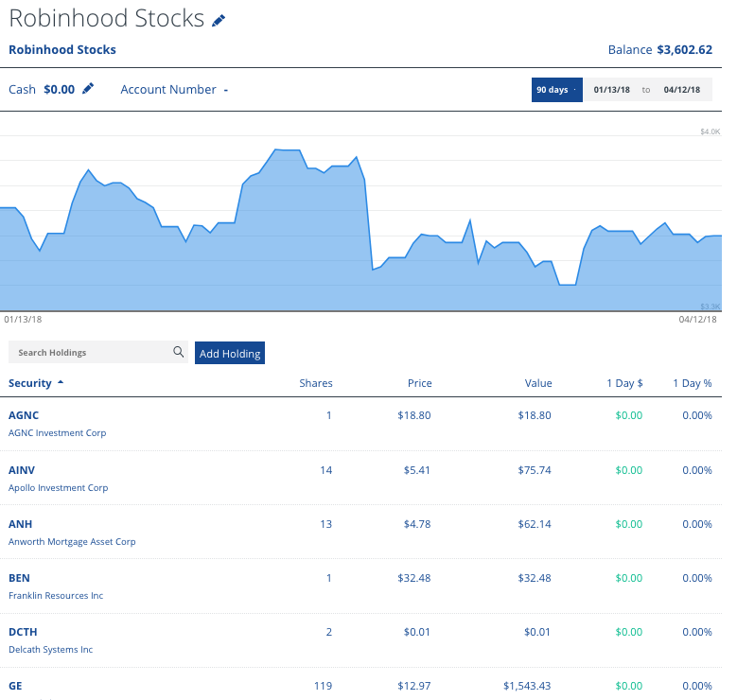Open the ANH ticker link

tap(20, 524)
